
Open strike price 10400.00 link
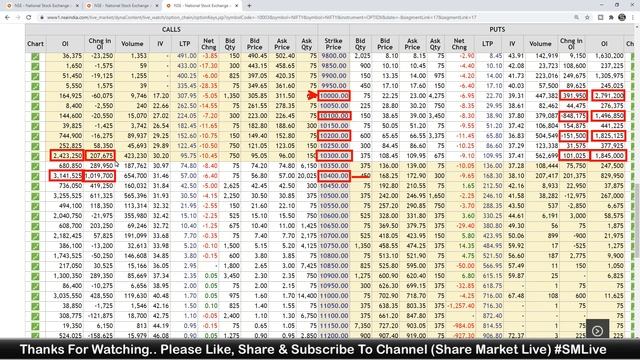334,176
